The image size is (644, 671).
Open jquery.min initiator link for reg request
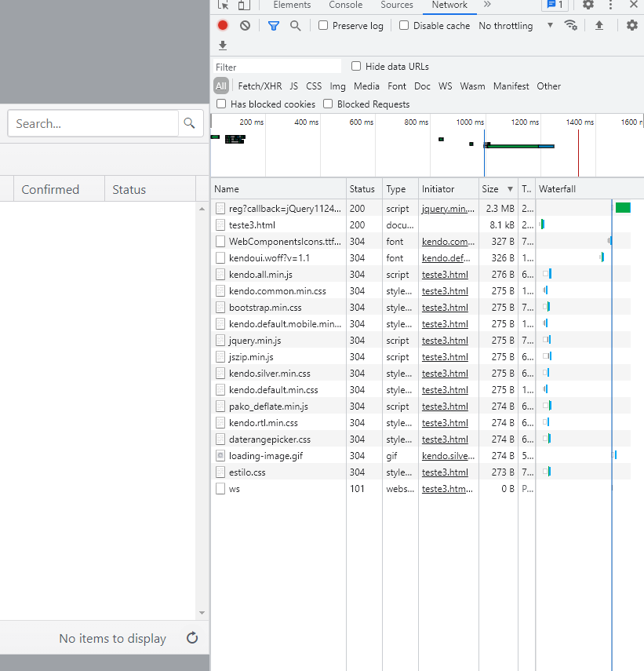pos(448,209)
